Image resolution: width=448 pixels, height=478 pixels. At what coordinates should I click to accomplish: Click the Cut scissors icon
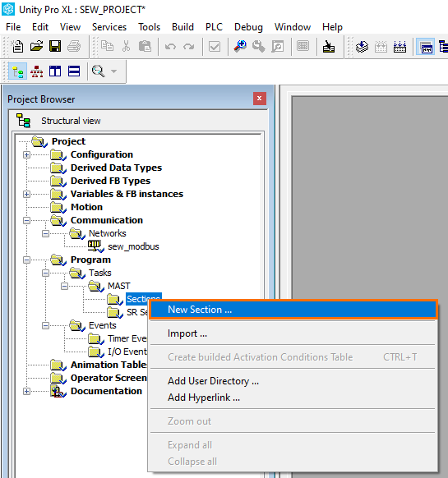click(126, 46)
